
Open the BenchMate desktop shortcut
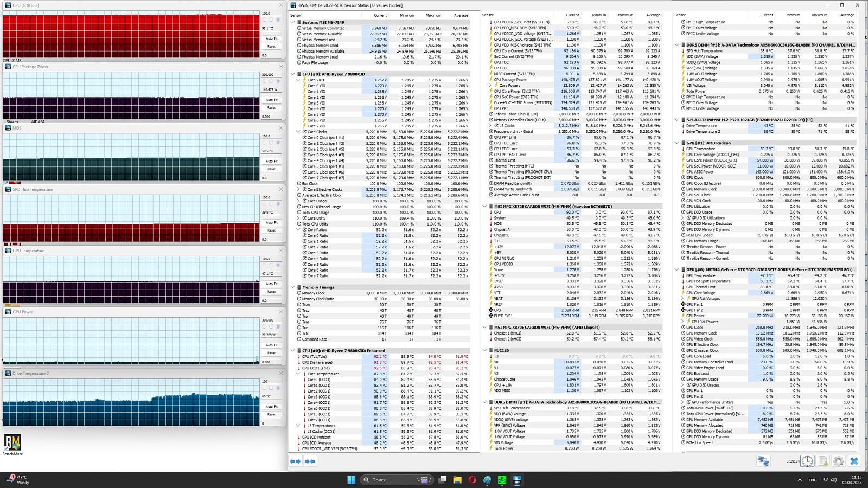(12, 445)
